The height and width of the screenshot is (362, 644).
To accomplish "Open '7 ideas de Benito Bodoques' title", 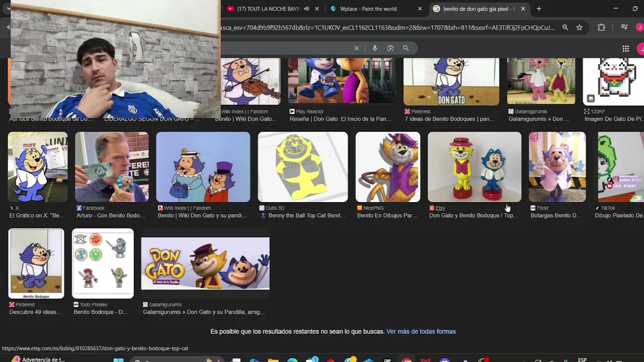I will click(x=449, y=119).
